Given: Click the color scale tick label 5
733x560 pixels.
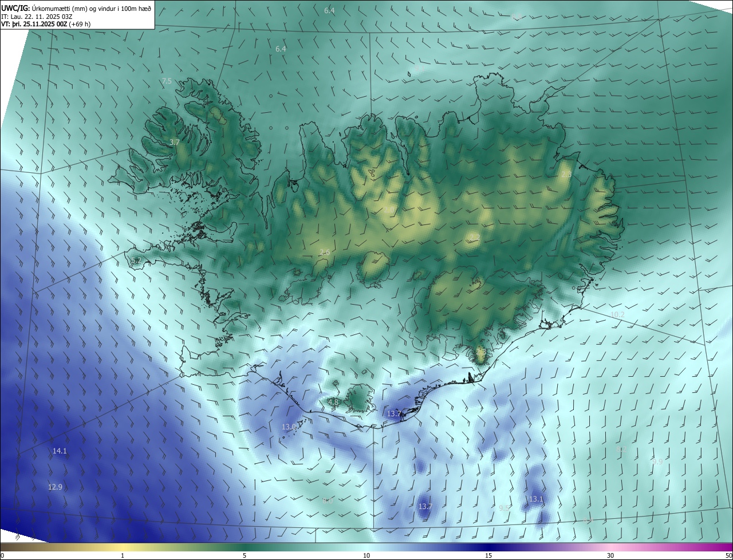Looking at the screenshot, I should coord(245,555).
